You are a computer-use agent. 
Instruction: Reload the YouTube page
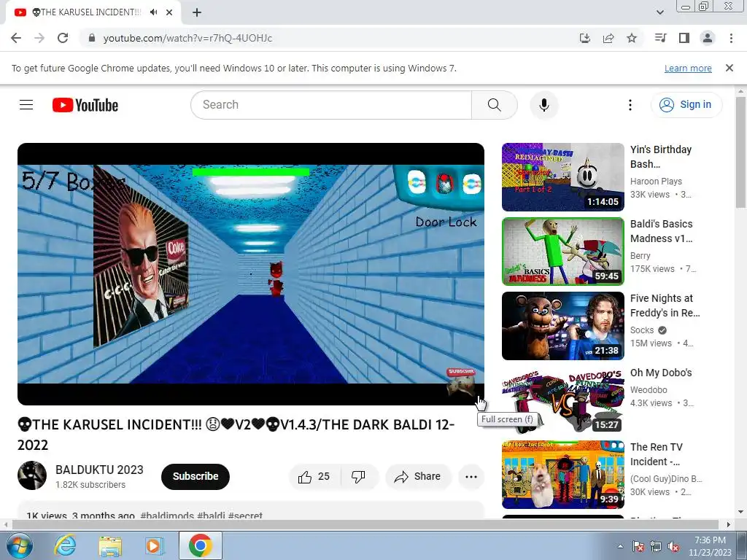[x=63, y=38]
